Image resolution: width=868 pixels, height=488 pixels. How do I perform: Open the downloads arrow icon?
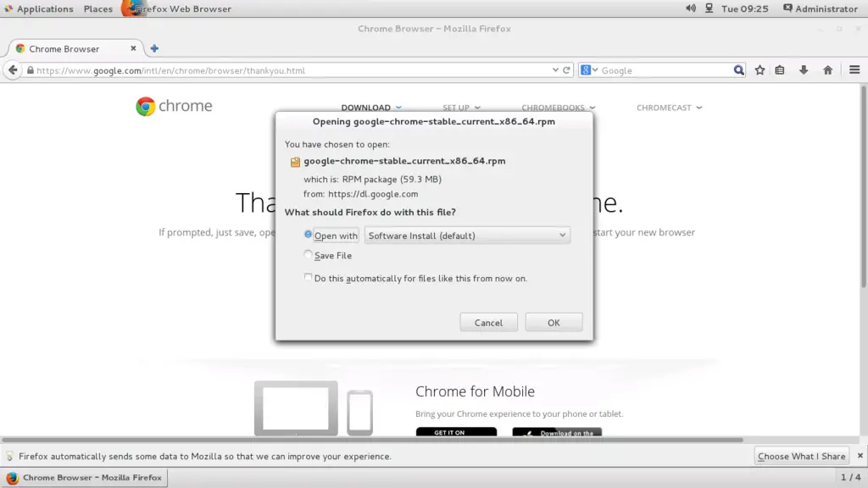804,70
